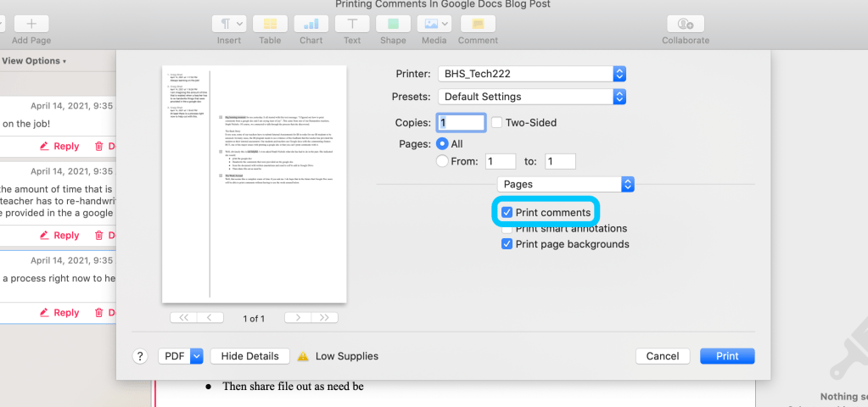Click the Add Page icon
The height and width of the screenshot is (407, 868).
pyautogui.click(x=31, y=25)
